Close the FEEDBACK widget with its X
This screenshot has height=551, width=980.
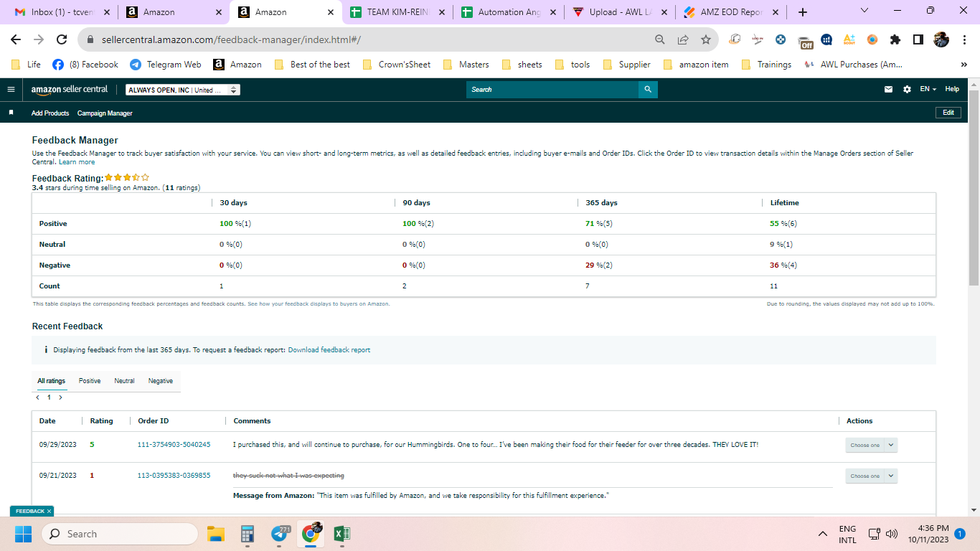click(x=50, y=511)
